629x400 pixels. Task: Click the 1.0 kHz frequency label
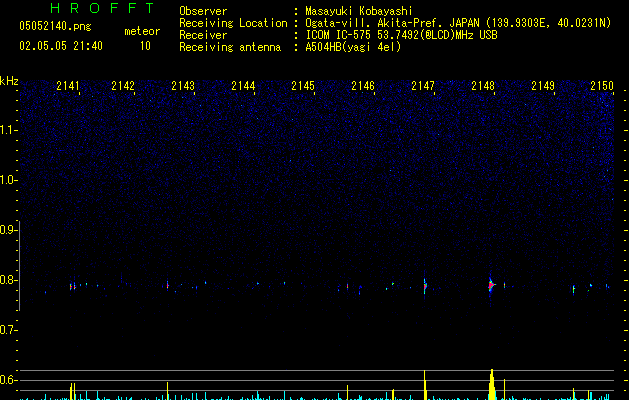(x=8, y=180)
